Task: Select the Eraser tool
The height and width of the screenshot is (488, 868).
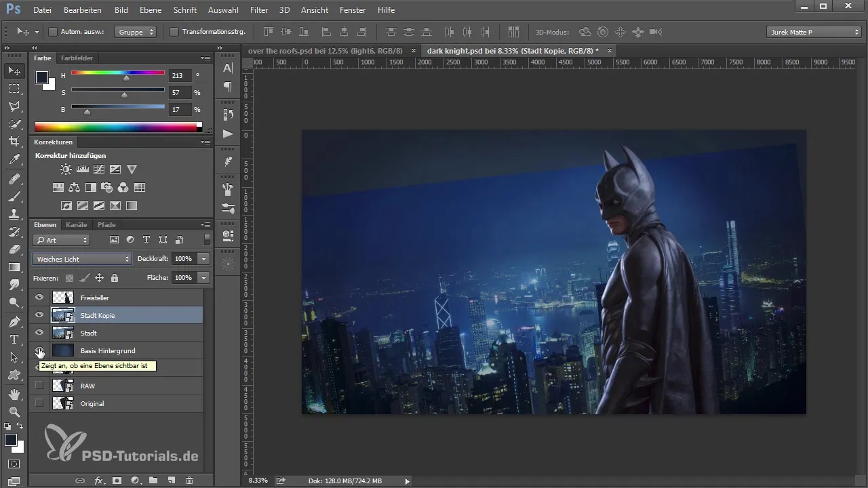Action: click(14, 249)
